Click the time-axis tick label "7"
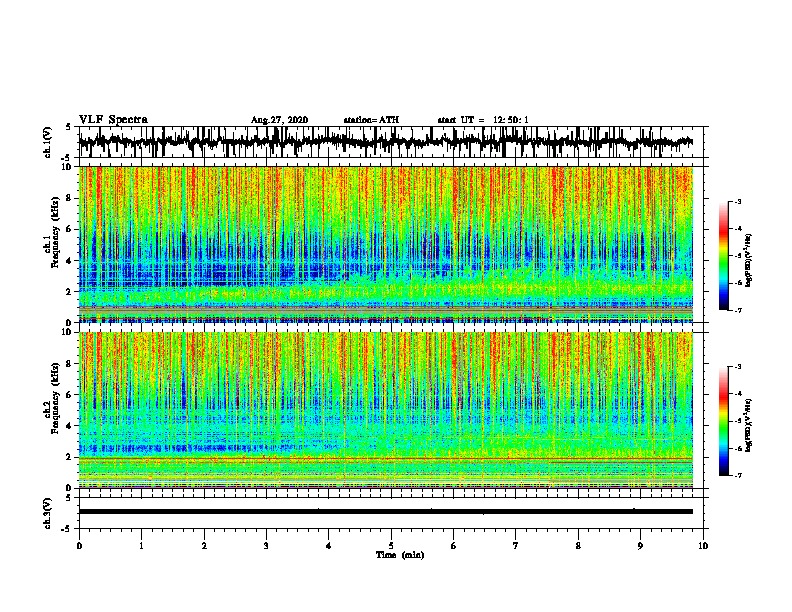792x612 pixels. click(516, 546)
